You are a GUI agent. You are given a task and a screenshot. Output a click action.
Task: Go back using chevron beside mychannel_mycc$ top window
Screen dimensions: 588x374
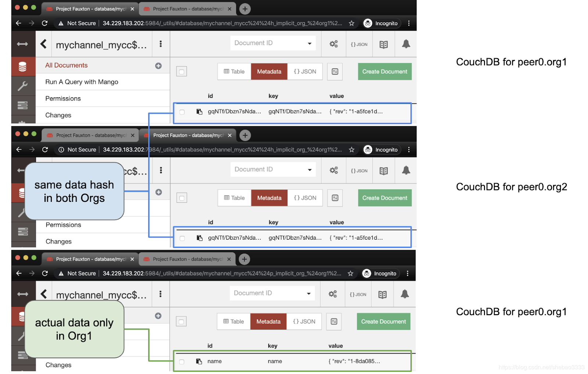(x=43, y=44)
